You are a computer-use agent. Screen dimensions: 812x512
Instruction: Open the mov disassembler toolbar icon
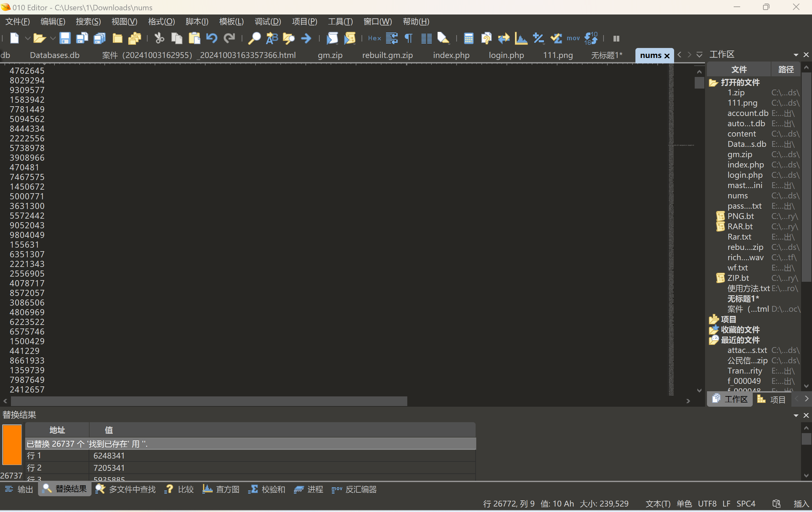click(573, 38)
